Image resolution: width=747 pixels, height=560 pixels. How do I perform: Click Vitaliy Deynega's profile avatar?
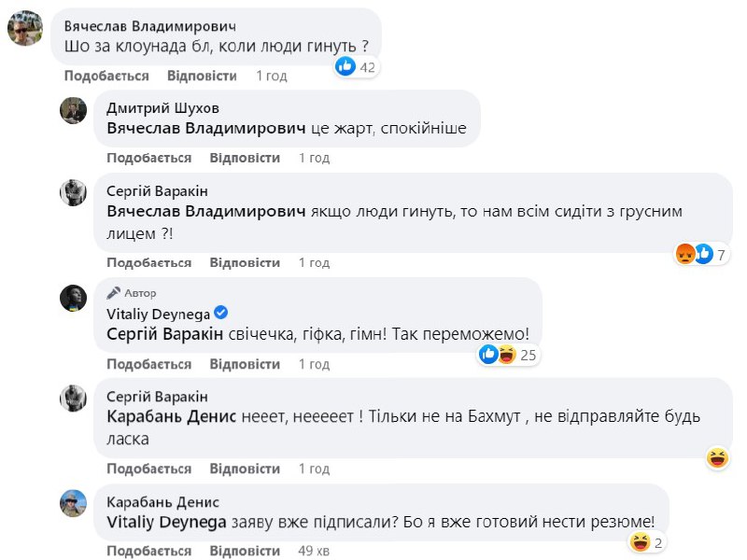click(74, 299)
